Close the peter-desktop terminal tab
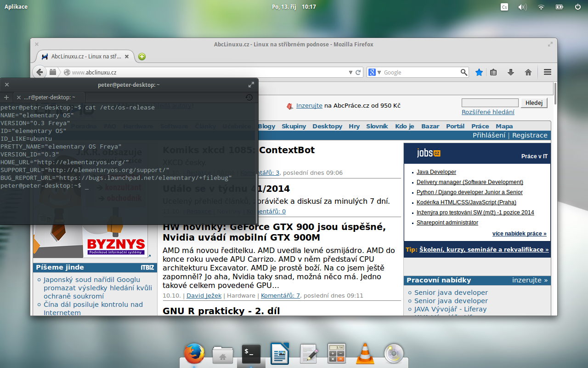588x368 pixels. [18, 97]
